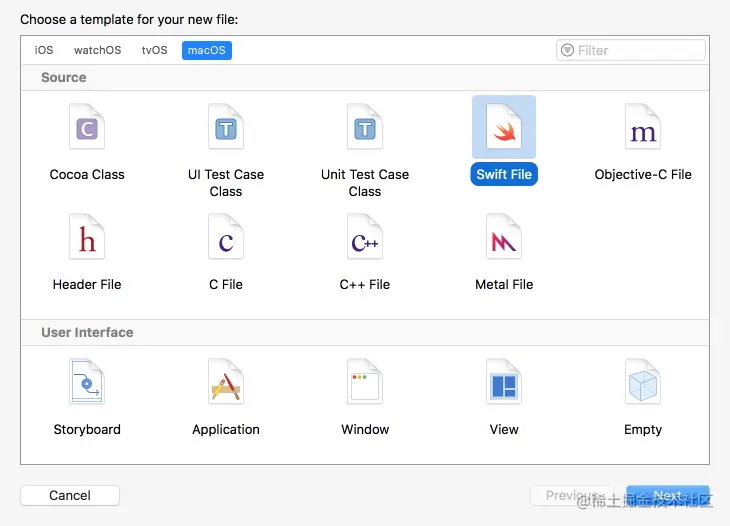Choose the Empty interface template
The image size is (730, 526).
pos(643,384)
